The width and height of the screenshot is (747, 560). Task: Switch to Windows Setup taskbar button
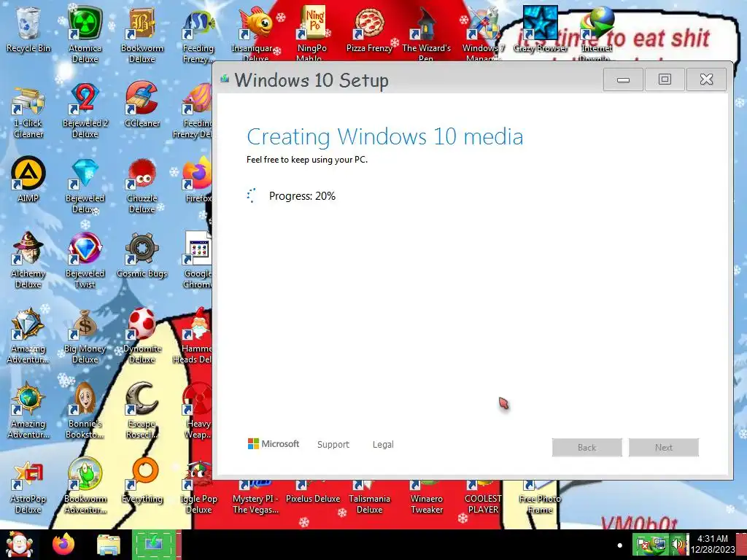[x=155, y=545]
